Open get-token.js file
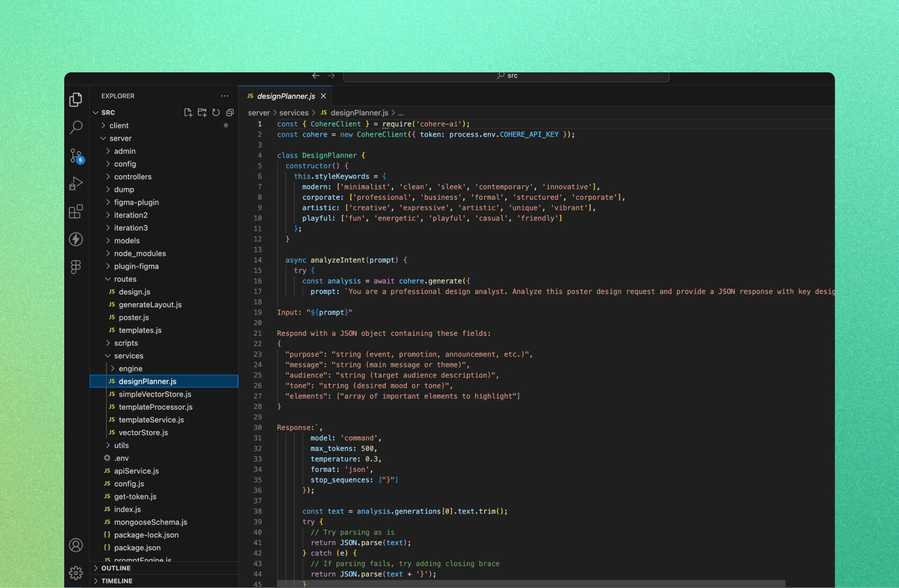Viewport: 899px width, 588px height. coord(164,496)
